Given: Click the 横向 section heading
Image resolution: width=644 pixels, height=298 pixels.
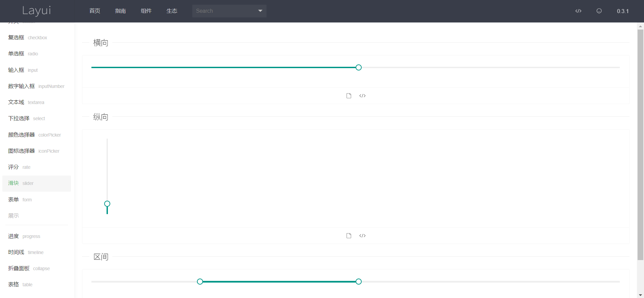Looking at the screenshot, I should [101, 43].
